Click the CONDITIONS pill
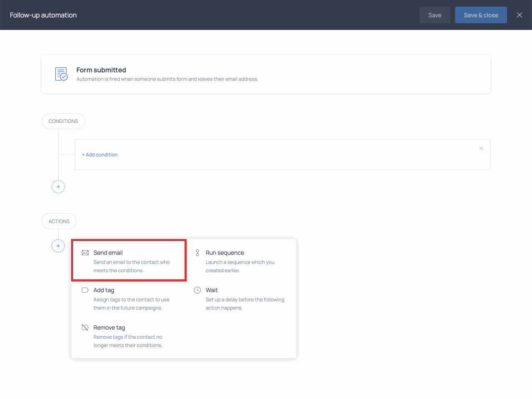The width and height of the screenshot is (532, 399). [63, 121]
